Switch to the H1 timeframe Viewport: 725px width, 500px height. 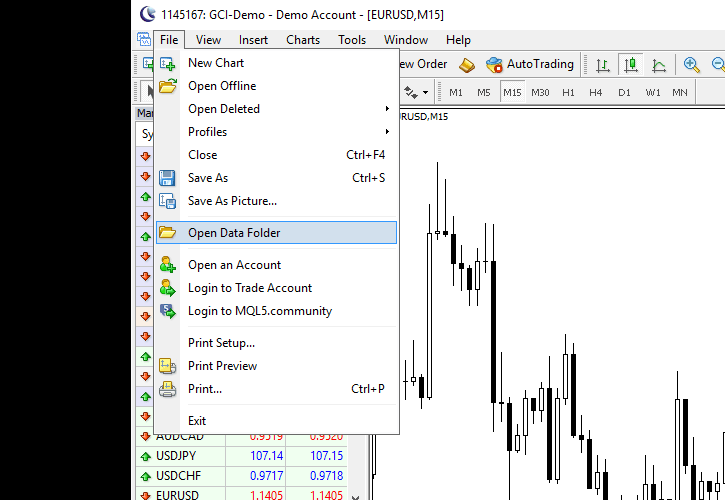click(568, 93)
